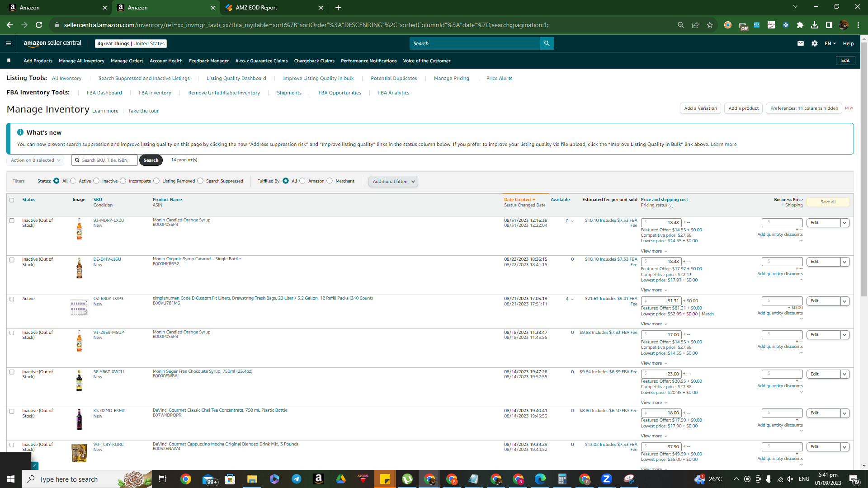Filter Fulfilled By Amazon radio

tap(302, 181)
